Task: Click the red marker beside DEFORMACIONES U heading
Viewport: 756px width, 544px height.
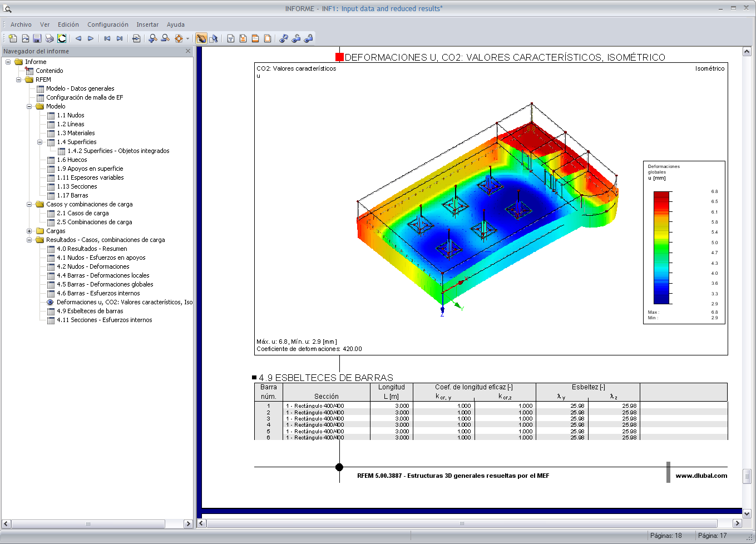Action: (339, 57)
